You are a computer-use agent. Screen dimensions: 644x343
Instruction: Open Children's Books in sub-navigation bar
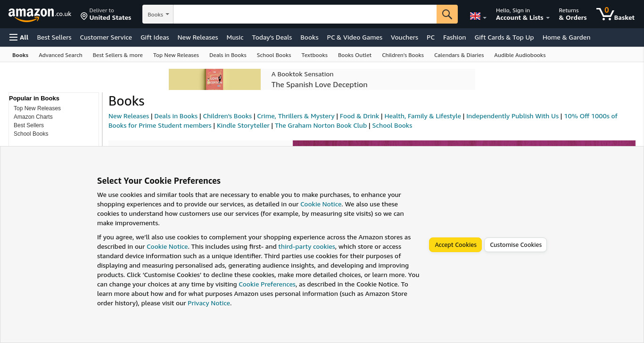[x=403, y=55]
